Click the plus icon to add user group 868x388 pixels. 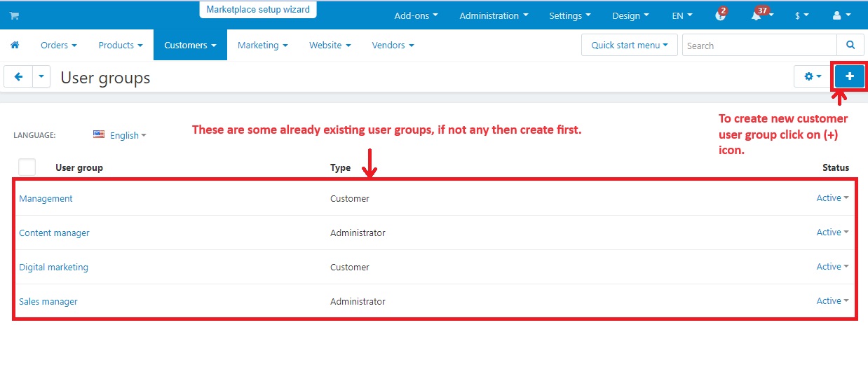(x=849, y=76)
